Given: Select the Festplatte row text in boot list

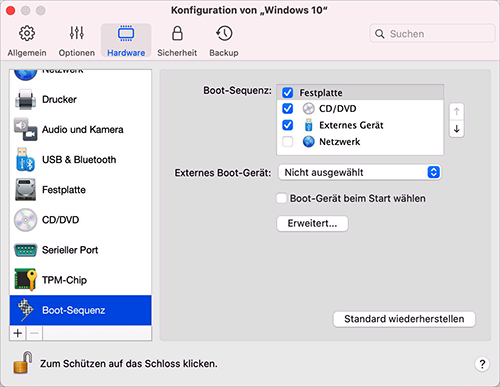Looking at the screenshot, I should [321, 93].
